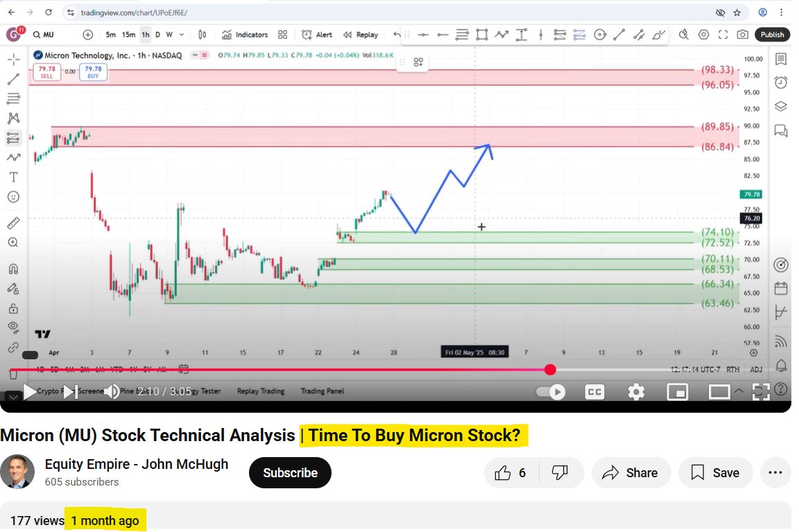Toggle magnet mode in left sidebar
799x532 pixels.
tap(14, 268)
